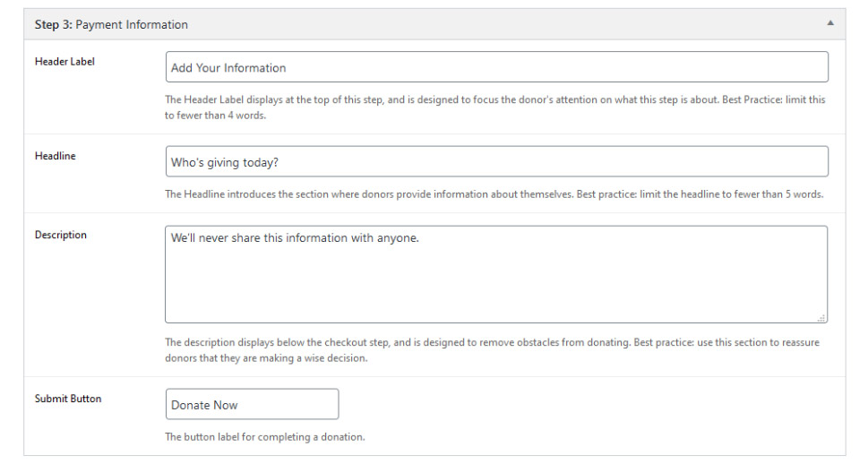The height and width of the screenshot is (464, 868).
Task: Click the 'Step 3:' bold heading text
Action: 54,24
